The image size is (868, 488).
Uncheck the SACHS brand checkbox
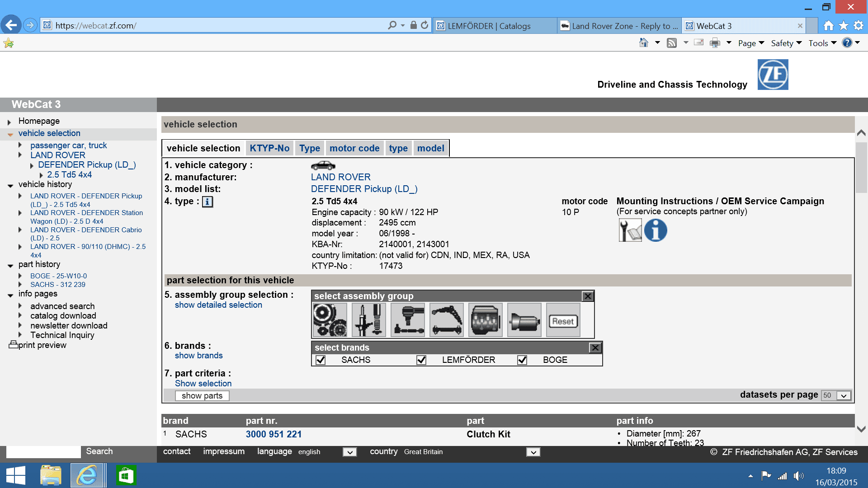point(321,360)
